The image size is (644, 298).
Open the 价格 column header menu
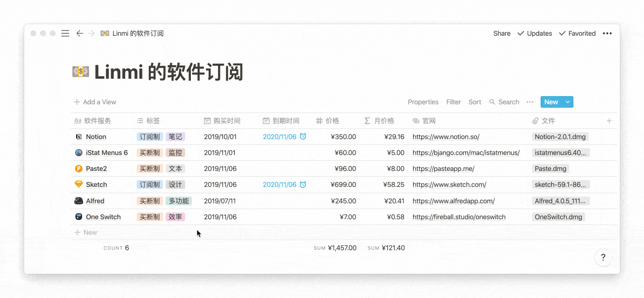point(336,121)
